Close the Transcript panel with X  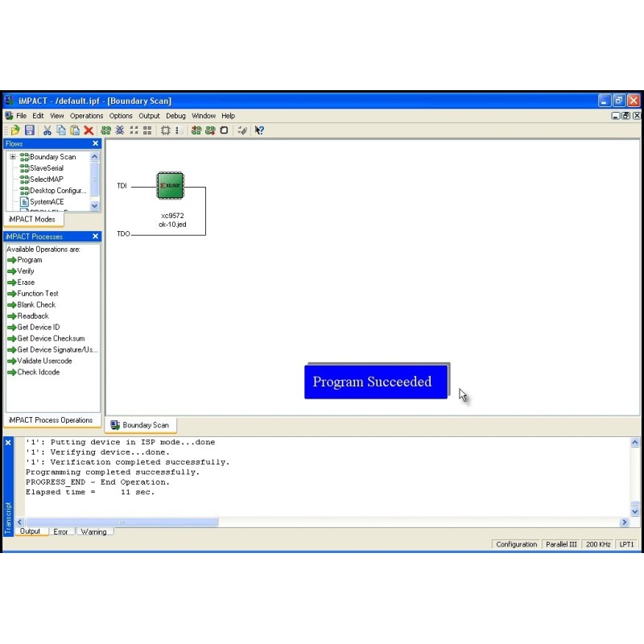coord(8,443)
